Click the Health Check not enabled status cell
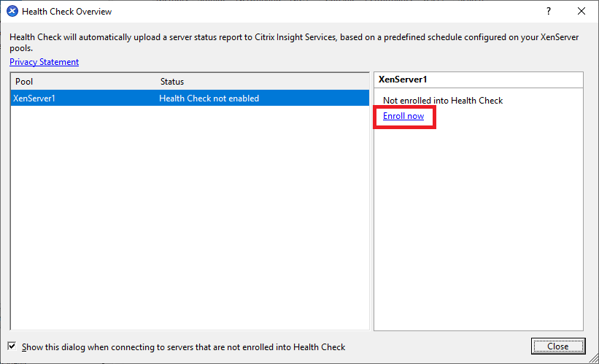The image size is (599, 364). (209, 98)
